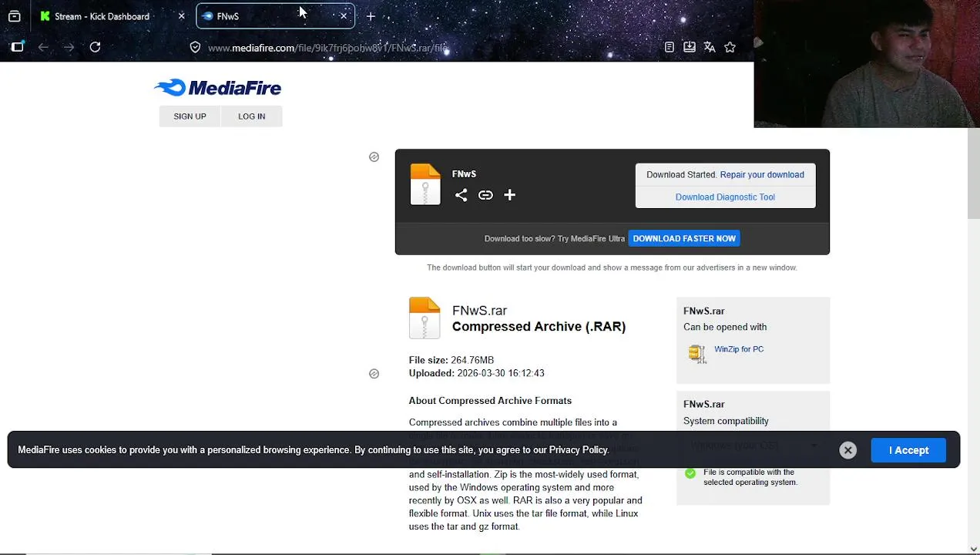Click the ad marker icon beside download panel

(x=374, y=157)
